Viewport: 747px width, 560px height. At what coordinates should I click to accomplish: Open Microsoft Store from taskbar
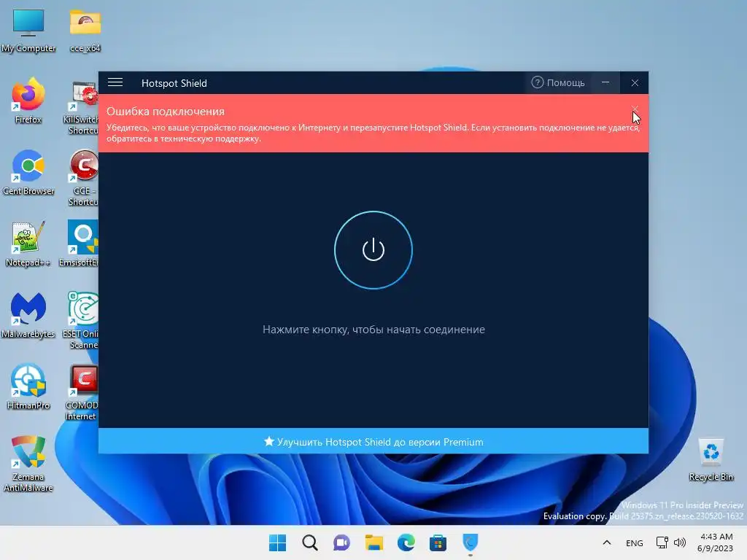[438, 542]
